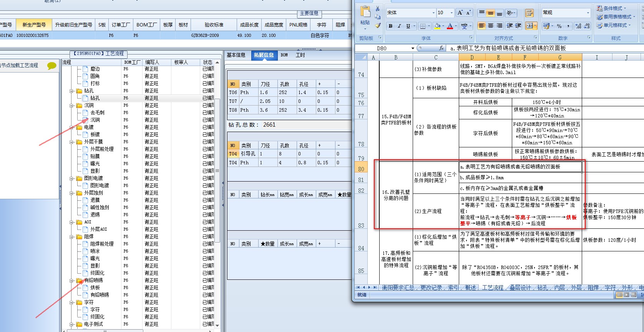The width and height of the screenshot is (644, 332).
Task: Open number format dropdown 常规
Action: point(588,13)
